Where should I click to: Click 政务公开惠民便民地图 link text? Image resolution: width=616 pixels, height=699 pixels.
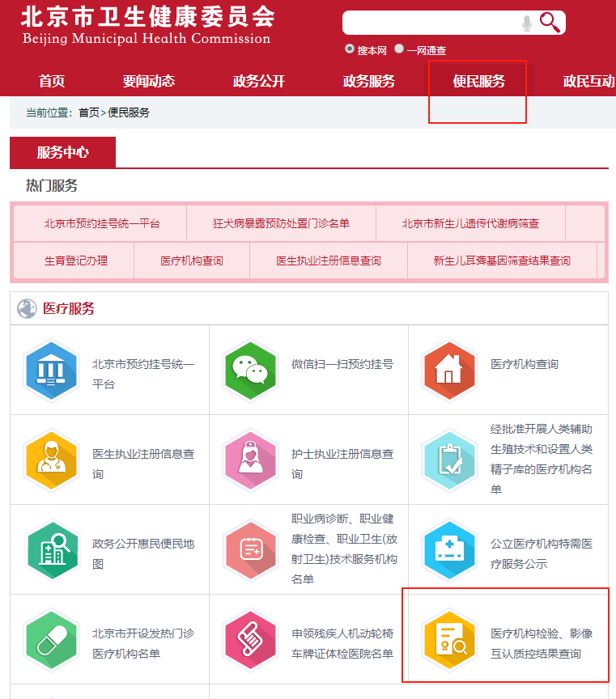[x=143, y=553]
